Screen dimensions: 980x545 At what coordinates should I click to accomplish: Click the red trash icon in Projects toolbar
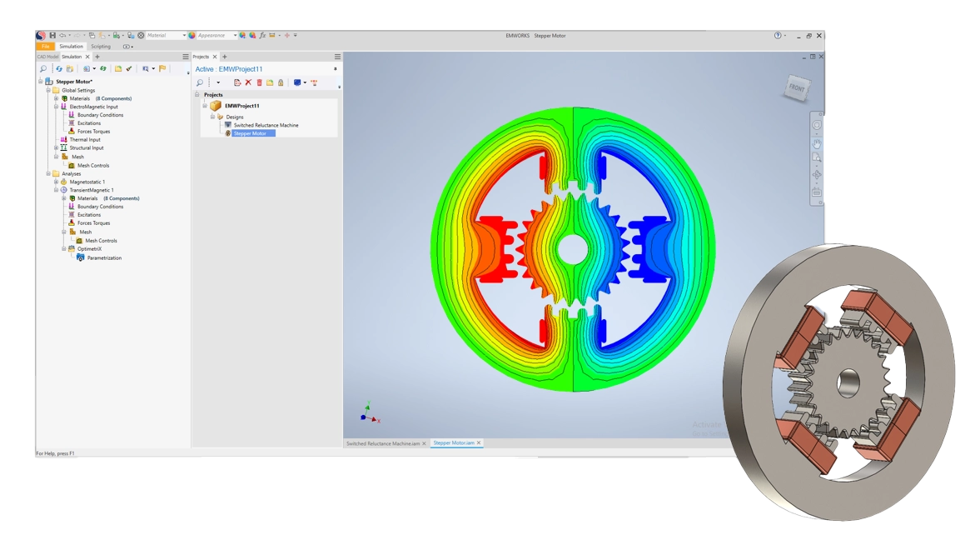[259, 82]
